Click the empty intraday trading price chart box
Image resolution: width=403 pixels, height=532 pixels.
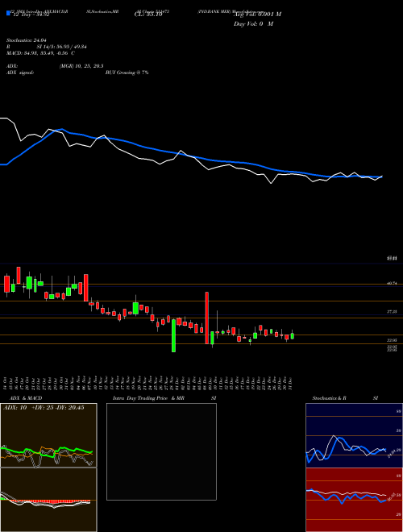pyautogui.click(x=161, y=451)
